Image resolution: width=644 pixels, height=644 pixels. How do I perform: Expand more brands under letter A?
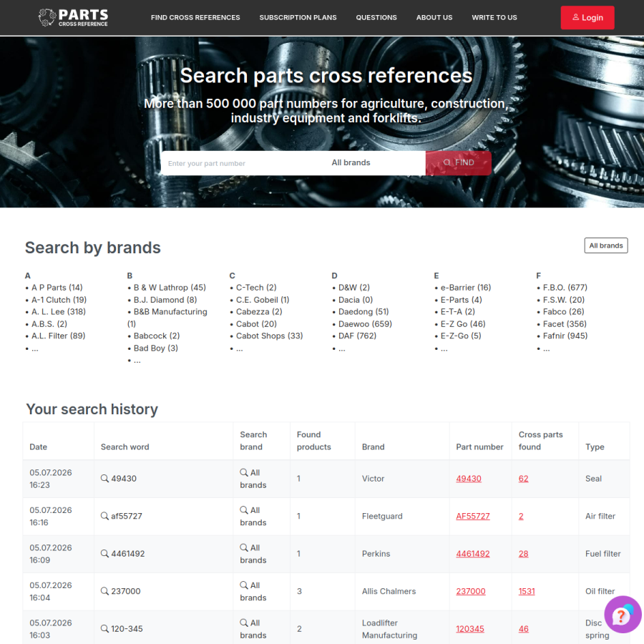coord(35,348)
